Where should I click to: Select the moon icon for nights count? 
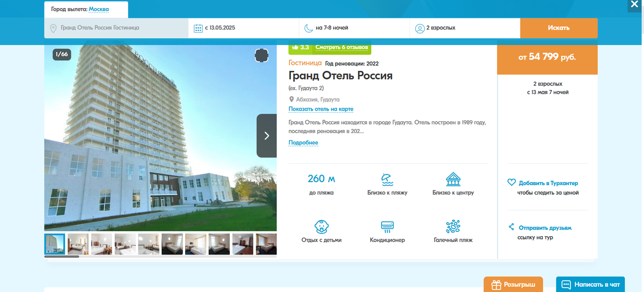309,28
